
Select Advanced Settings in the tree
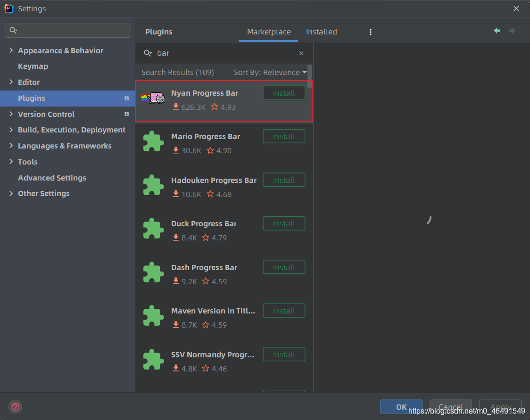(52, 178)
